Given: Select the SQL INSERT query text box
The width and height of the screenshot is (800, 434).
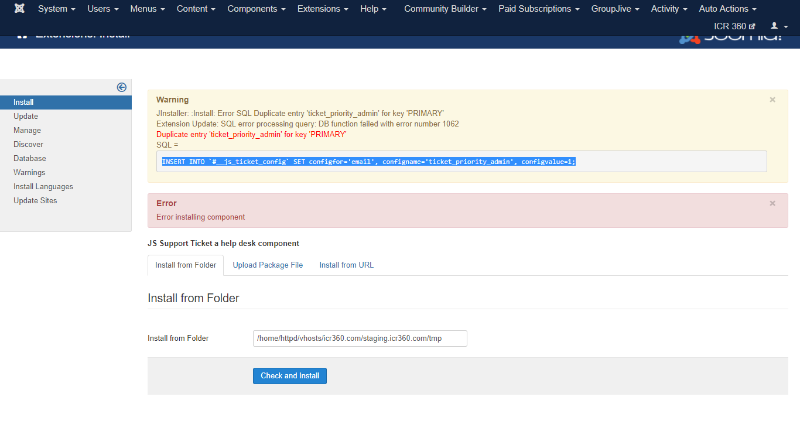Looking at the screenshot, I should (461, 161).
